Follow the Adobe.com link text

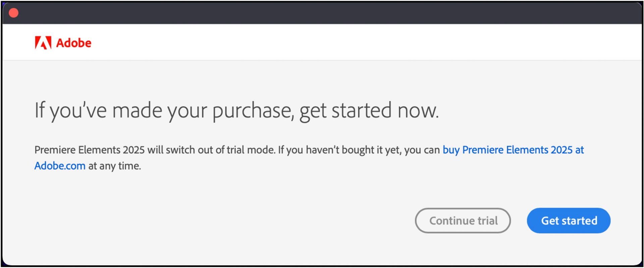click(x=60, y=166)
